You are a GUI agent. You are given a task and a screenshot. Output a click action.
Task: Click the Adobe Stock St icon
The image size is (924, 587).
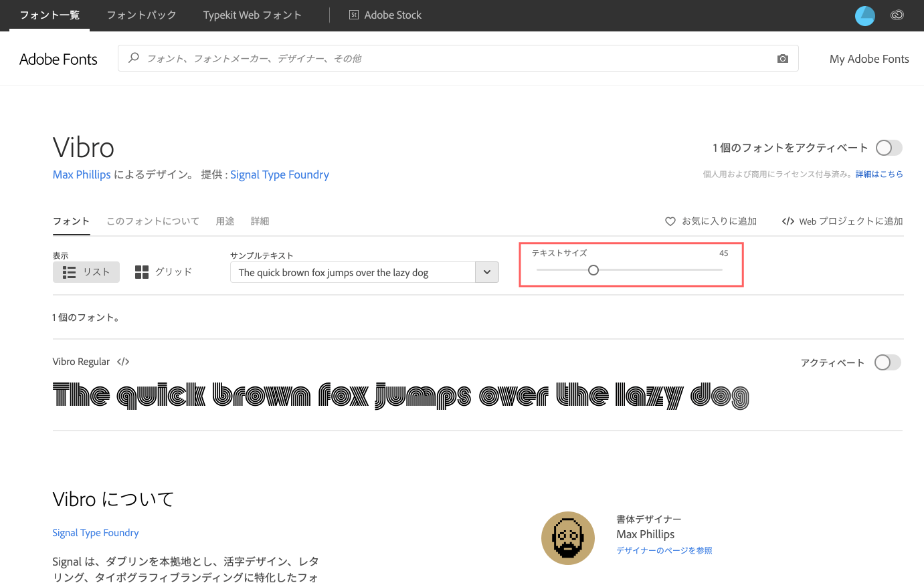pyautogui.click(x=354, y=15)
